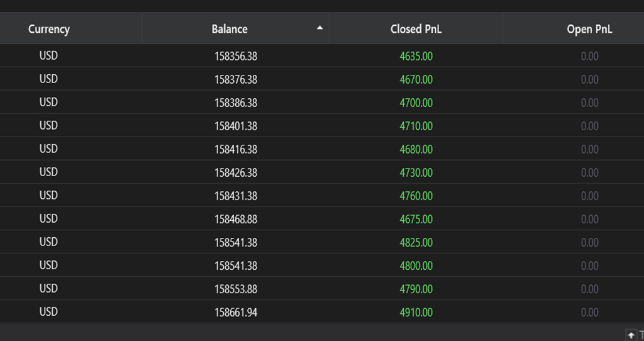This screenshot has height=341, width=644.
Task: Click the 158661.94 balance in last row
Action: [235, 313]
